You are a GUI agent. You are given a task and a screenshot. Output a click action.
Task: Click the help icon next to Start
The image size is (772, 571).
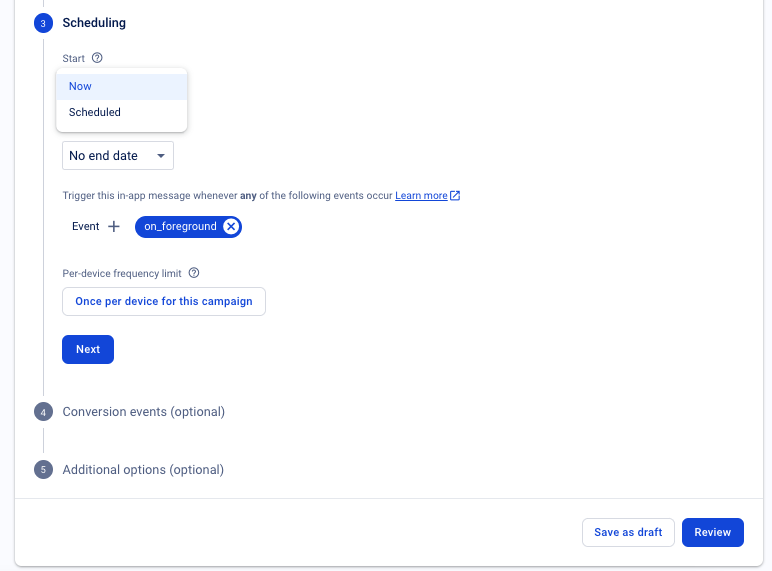[97, 58]
